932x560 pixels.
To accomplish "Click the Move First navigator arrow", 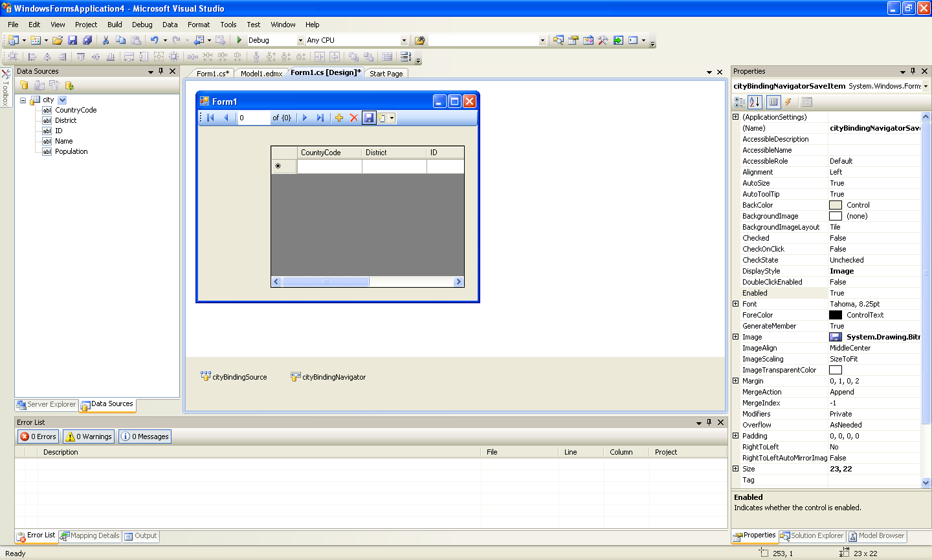I will coord(210,118).
